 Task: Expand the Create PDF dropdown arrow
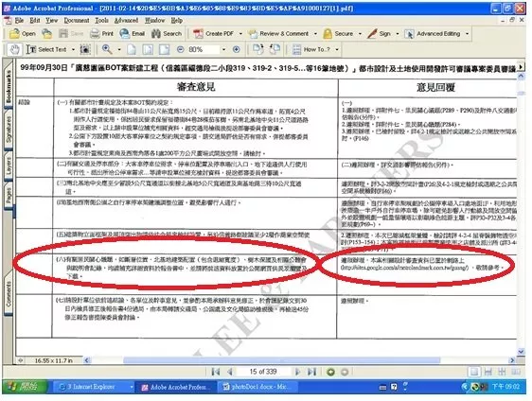[240, 33]
